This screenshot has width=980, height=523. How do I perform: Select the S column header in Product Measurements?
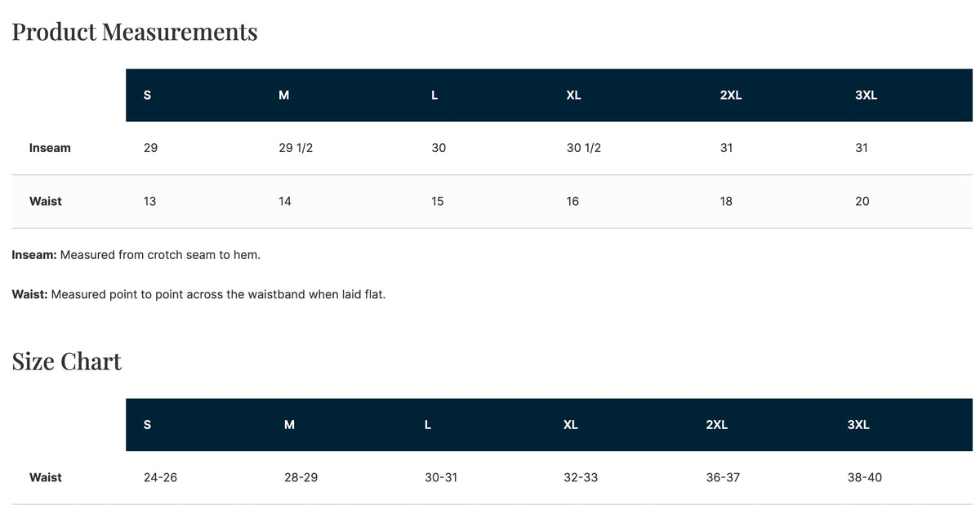click(x=147, y=95)
